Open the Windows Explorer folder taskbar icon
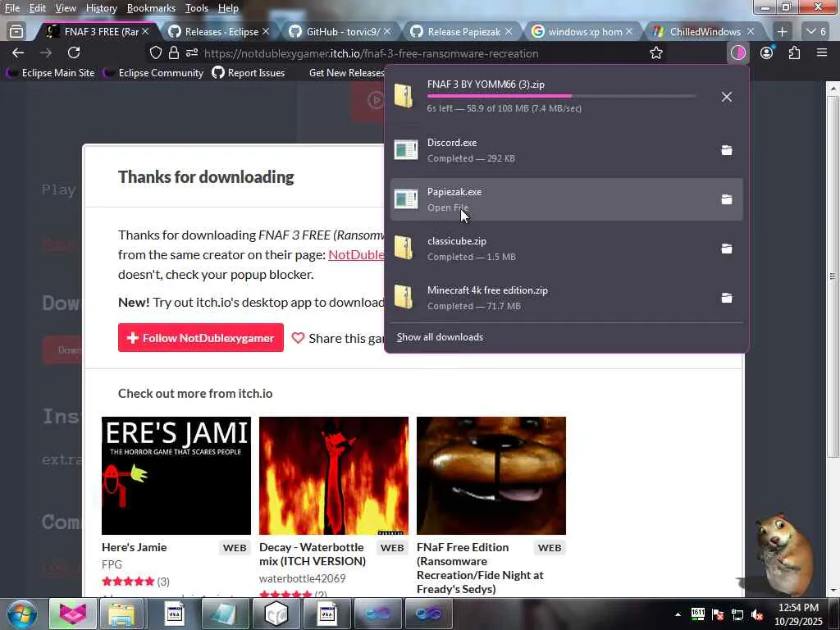This screenshot has height=630, width=840. tap(122, 614)
